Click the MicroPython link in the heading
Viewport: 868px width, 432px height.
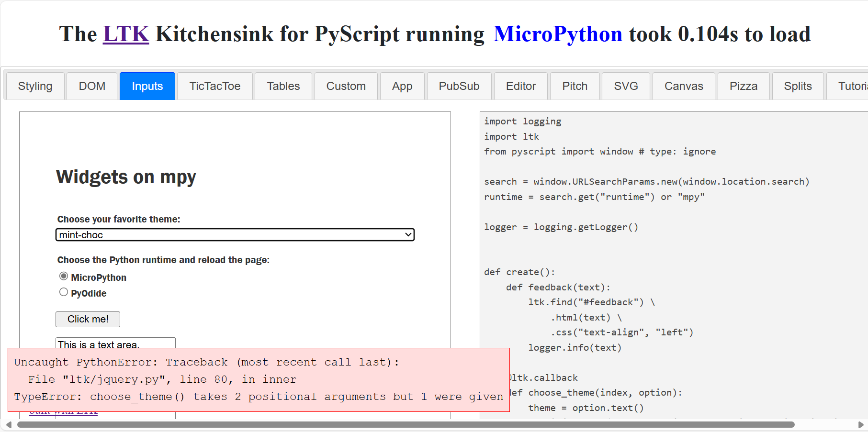(557, 34)
